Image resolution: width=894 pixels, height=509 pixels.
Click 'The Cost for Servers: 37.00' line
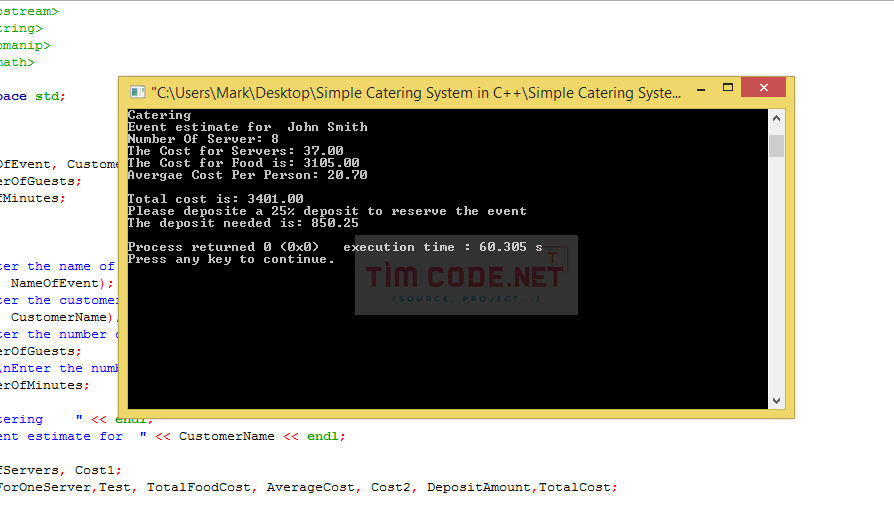coord(235,151)
